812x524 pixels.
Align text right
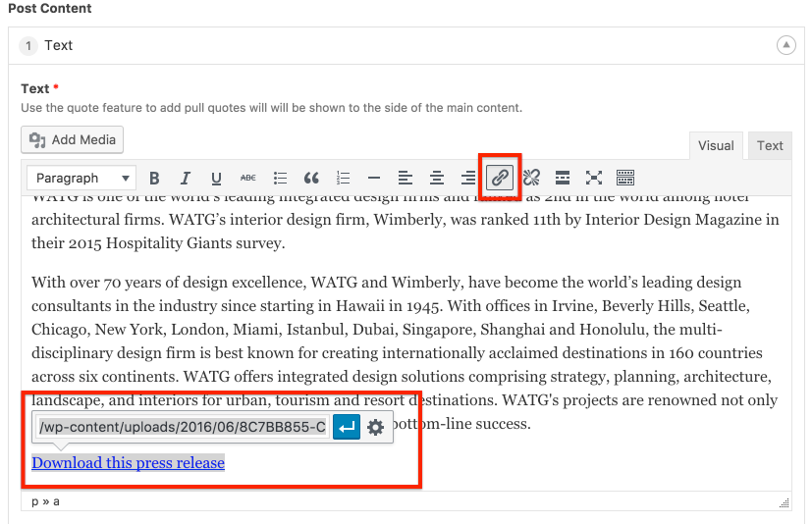coord(468,178)
